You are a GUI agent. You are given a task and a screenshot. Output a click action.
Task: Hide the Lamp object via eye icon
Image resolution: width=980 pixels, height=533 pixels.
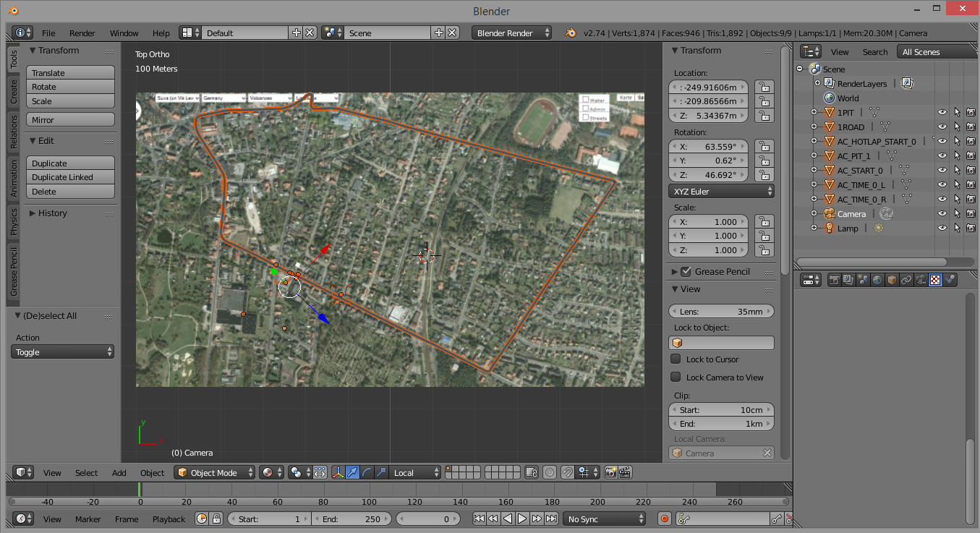coord(942,228)
